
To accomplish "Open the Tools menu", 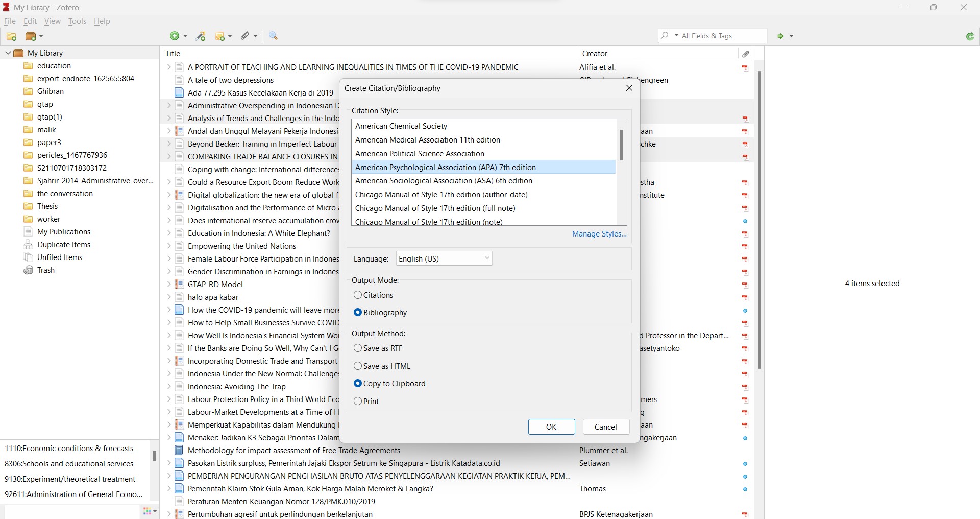I will click(77, 21).
